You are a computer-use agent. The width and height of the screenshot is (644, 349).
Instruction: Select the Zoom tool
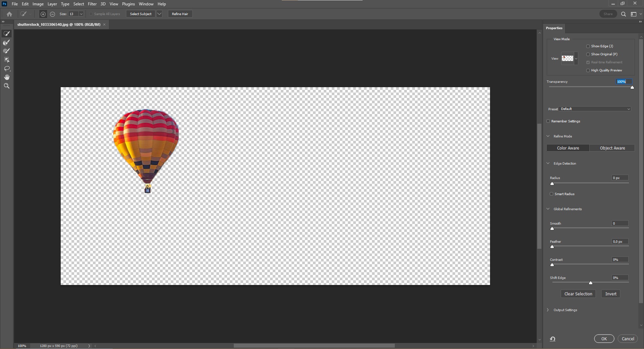click(7, 86)
